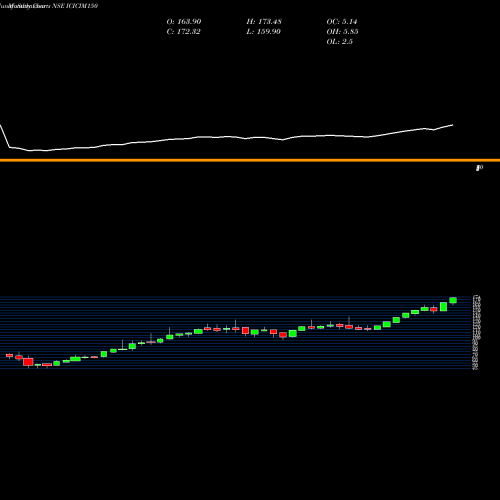Click the 'O: 163.90' open price value
The height and width of the screenshot is (500, 500).
[x=184, y=22]
